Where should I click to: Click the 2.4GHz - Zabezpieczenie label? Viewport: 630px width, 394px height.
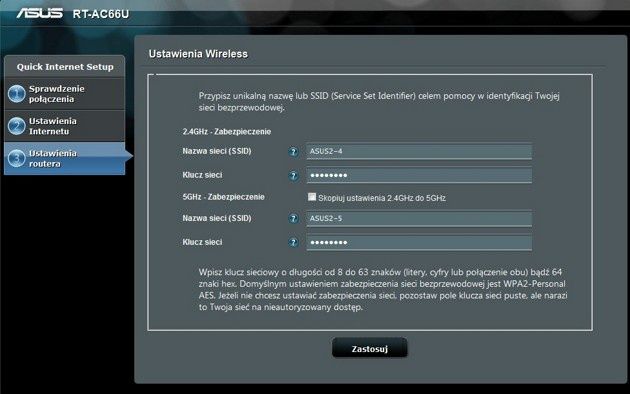(x=227, y=132)
